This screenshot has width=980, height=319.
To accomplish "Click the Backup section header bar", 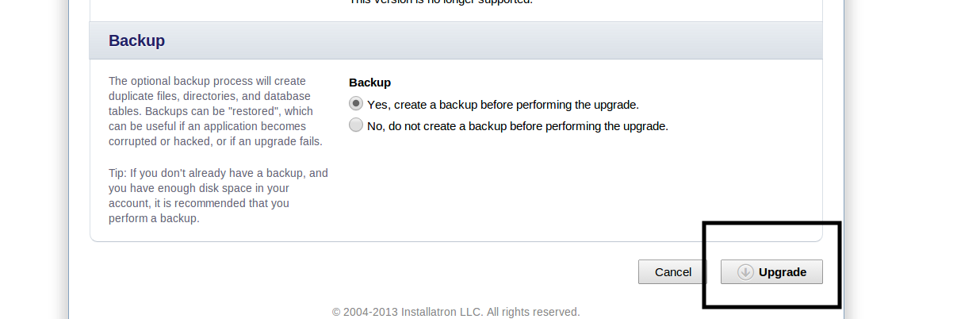I will tap(456, 40).
